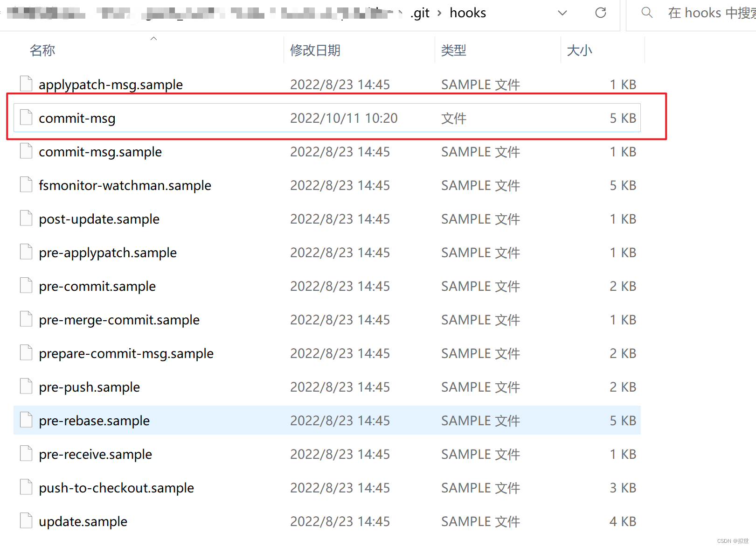This screenshot has width=756, height=548.
Task: Expand the 类型 column header menu
Action: click(453, 50)
